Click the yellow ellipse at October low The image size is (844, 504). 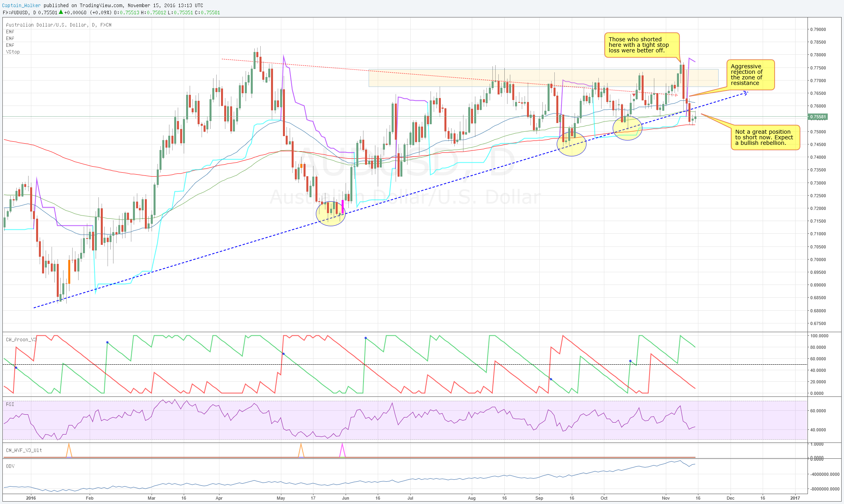tap(627, 128)
